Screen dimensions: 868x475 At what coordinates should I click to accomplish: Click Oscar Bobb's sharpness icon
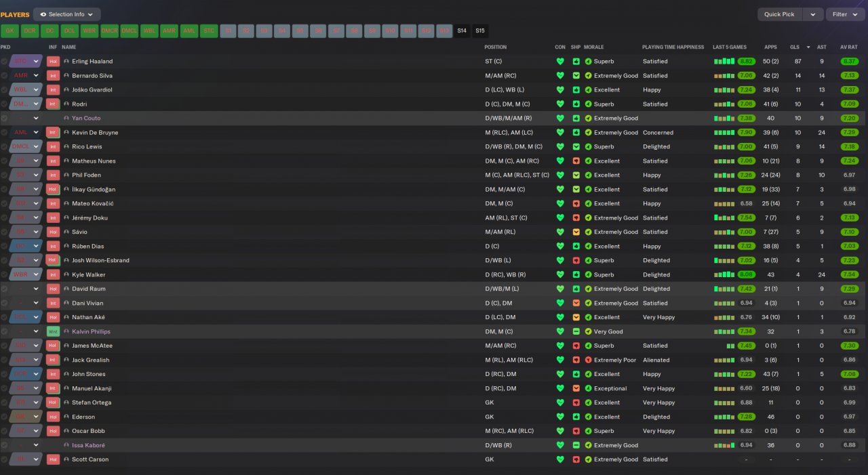click(x=576, y=431)
